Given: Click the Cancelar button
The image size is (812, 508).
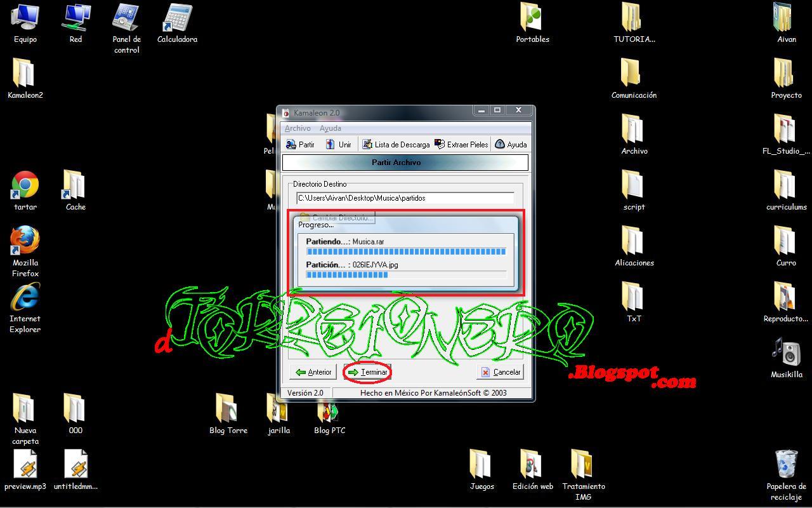Looking at the screenshot, I should pyautogui.click(x=501, y=372).
